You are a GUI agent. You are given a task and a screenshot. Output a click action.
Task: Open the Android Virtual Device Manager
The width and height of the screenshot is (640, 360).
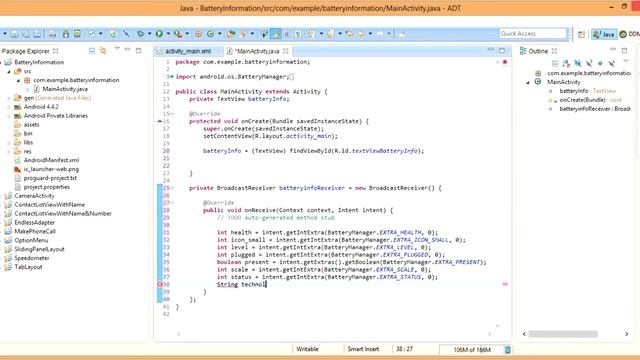(77, 34)
